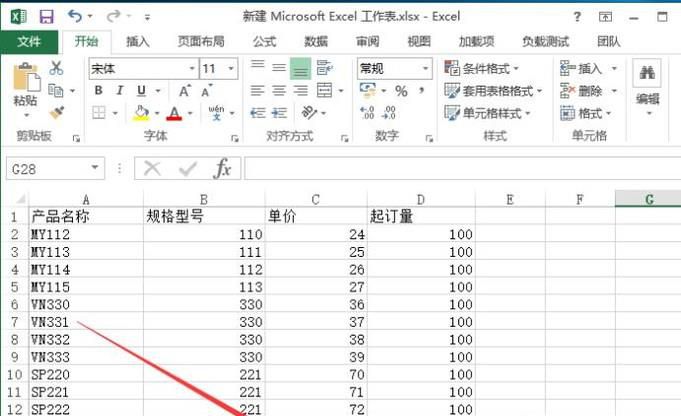Apply accounting number format
The height and width of the screenshot is (416, 681).
(x=368, y=90)
